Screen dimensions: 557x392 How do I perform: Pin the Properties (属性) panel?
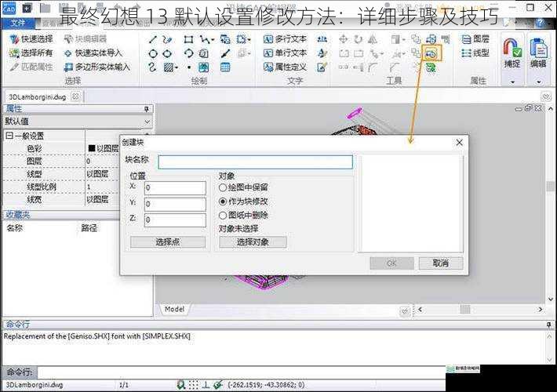(147, 109)
